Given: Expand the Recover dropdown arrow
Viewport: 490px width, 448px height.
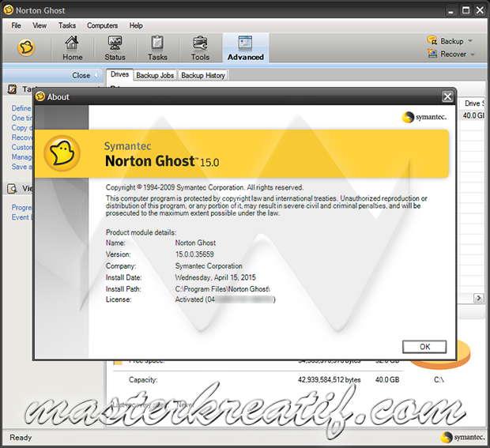Looking at the screenshot, I should tap(473, 55).
